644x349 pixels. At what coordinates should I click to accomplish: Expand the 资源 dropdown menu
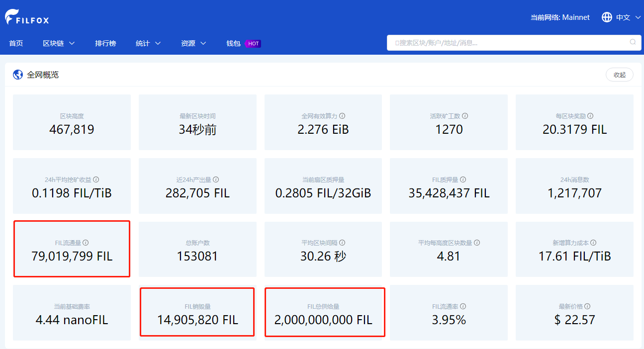pos(193,43)
